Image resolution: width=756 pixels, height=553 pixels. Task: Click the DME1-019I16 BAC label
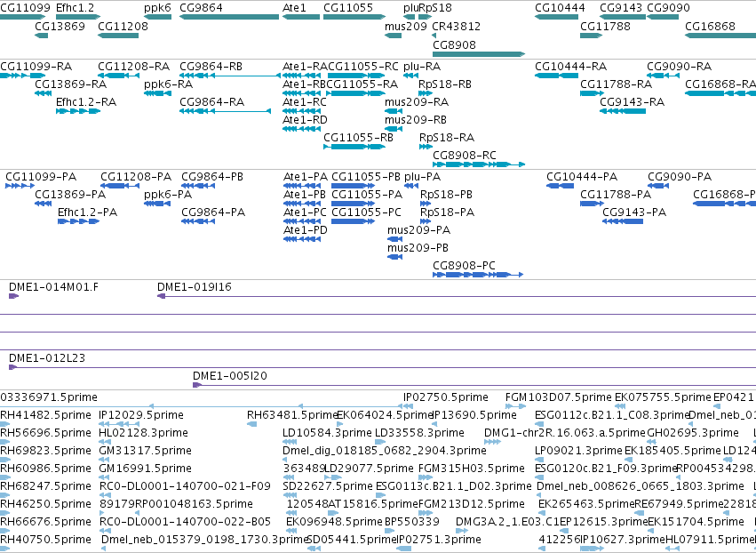(195, 287)
